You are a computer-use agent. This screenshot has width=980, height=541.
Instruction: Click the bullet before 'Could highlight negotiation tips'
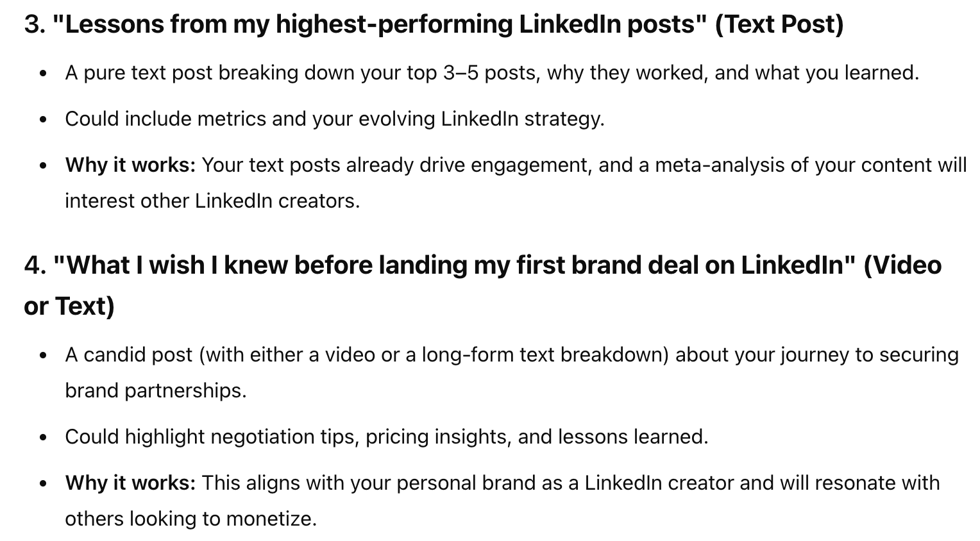pos(43,438)
